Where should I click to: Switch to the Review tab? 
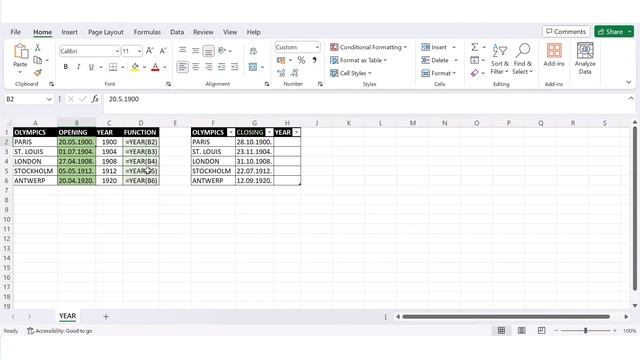[x=203, y=32]
